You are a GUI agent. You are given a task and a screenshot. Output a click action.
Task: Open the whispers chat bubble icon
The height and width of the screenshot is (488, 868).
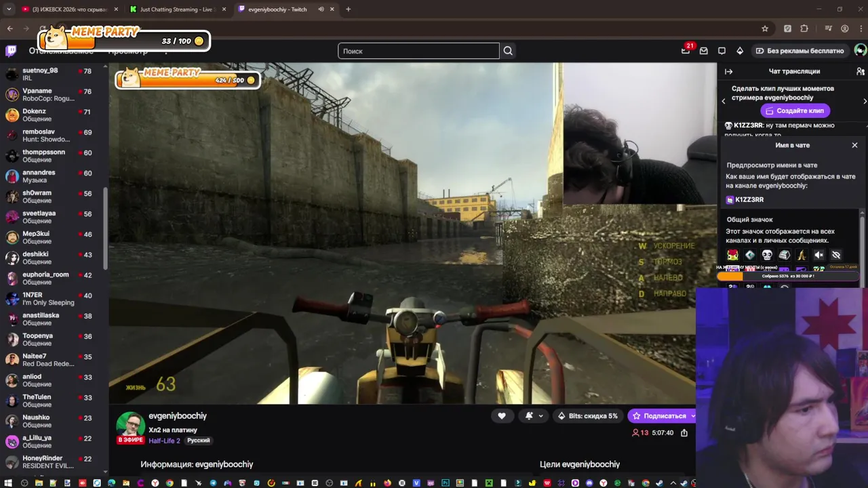click(722, 51)
